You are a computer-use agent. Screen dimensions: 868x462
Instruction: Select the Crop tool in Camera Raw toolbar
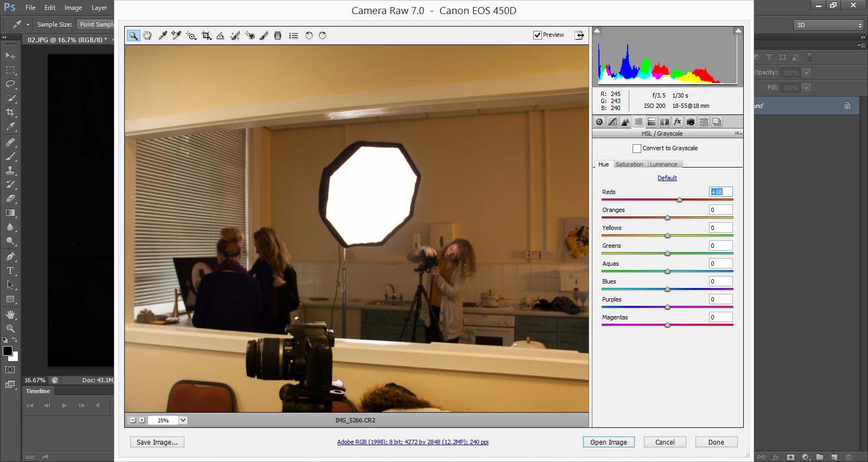coord(206,36)
